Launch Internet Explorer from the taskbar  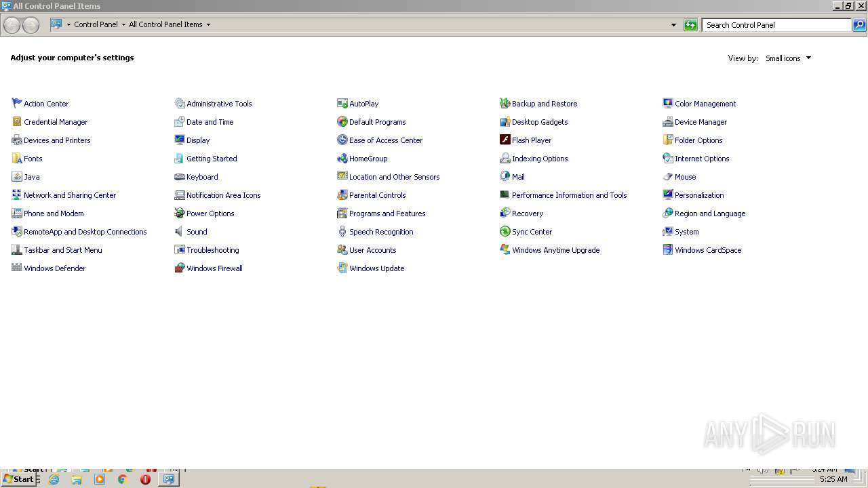(x=54, y=479)
